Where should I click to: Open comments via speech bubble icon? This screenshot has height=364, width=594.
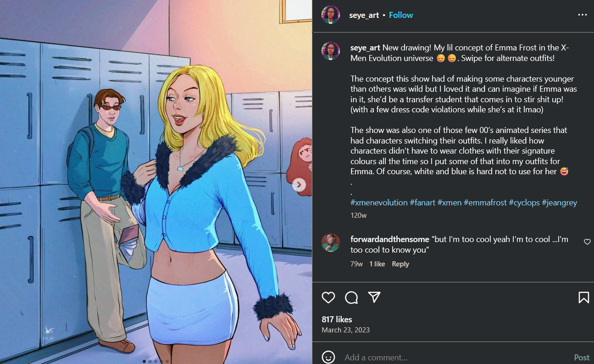(x=351, y=298)
